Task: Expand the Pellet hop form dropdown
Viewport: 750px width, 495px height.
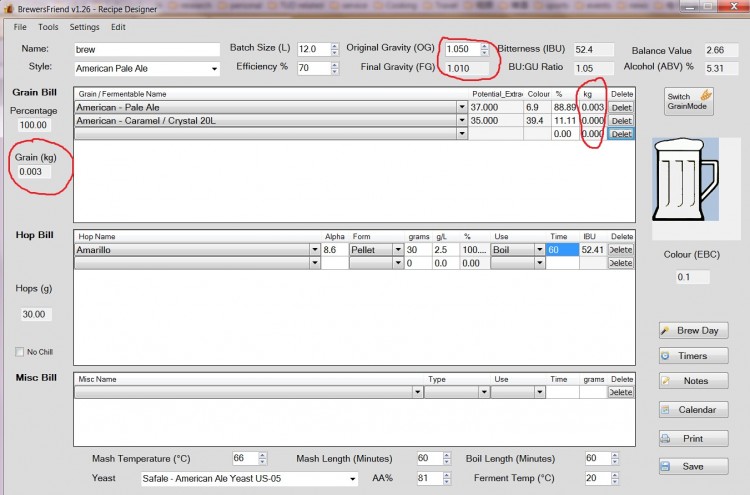Action: click(397, 250)
